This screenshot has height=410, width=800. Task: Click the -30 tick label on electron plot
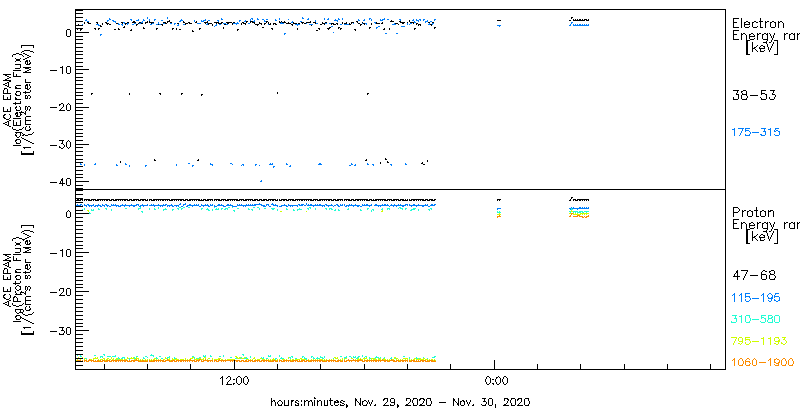coord(61,145)
